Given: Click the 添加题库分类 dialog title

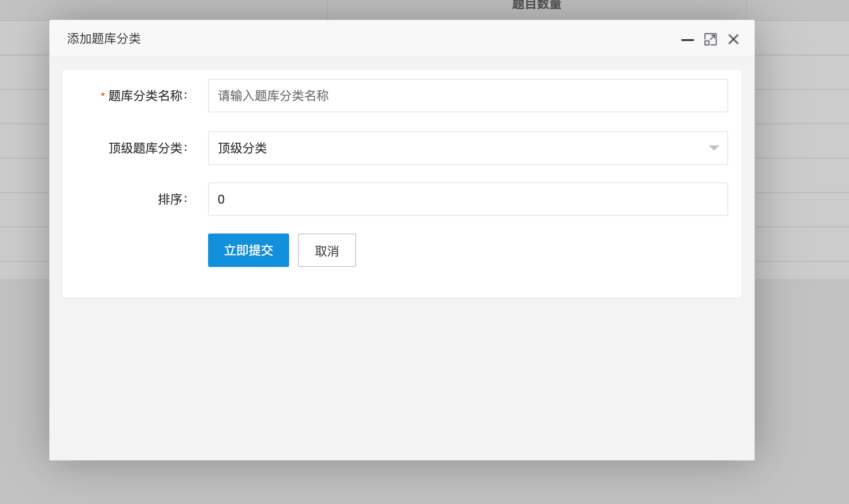Looking at the screenshot, I should [x=104, y=39].
